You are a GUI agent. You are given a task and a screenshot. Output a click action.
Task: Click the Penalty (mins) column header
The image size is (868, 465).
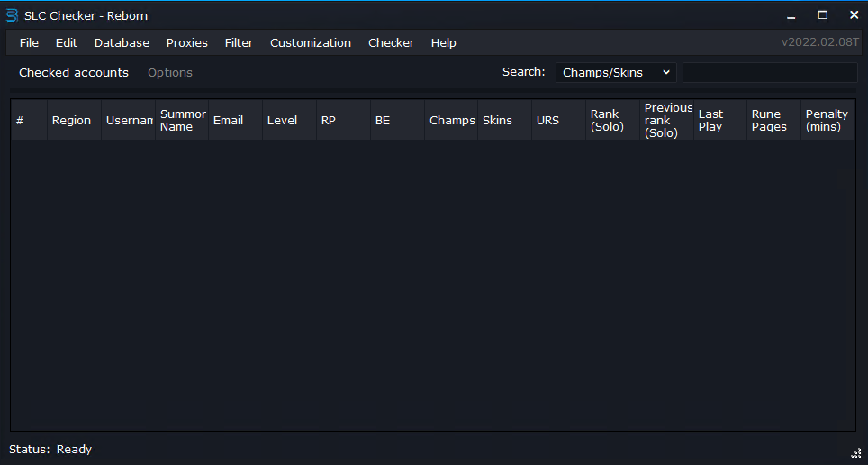827,121
